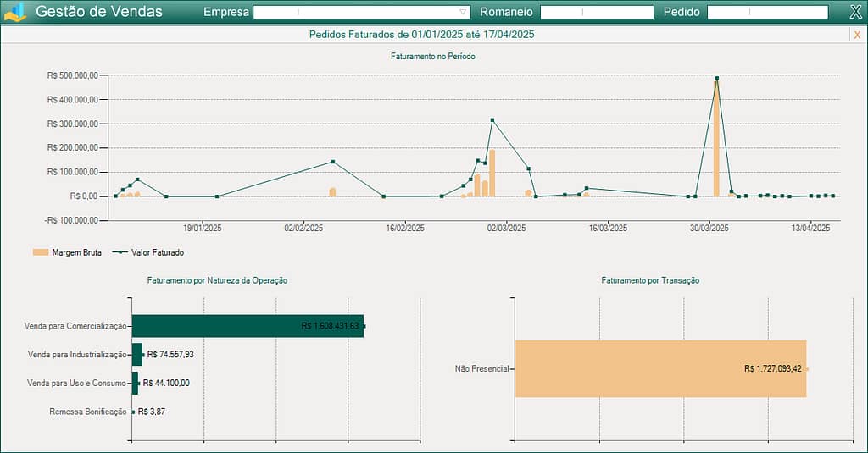Open the Empresa dropdown arrow
The width and height of the screenshot is (868, 453).
[463, 12]
